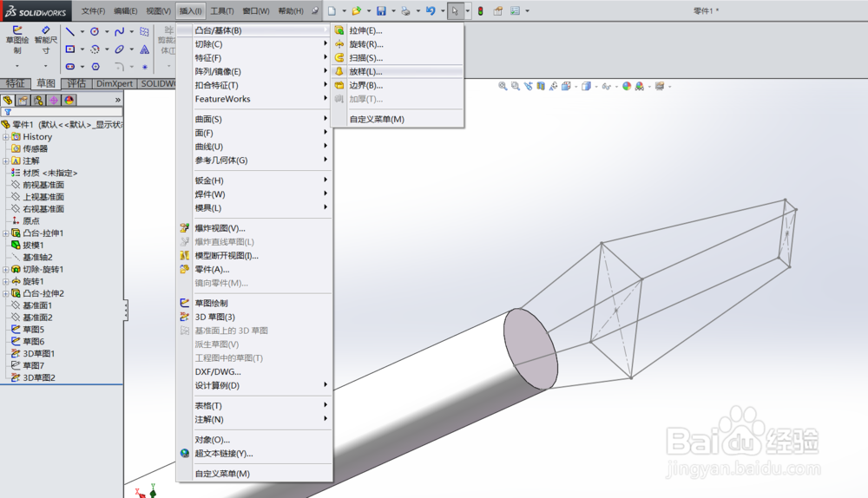Click the Options icon in top toolbar

click(515, 10)
